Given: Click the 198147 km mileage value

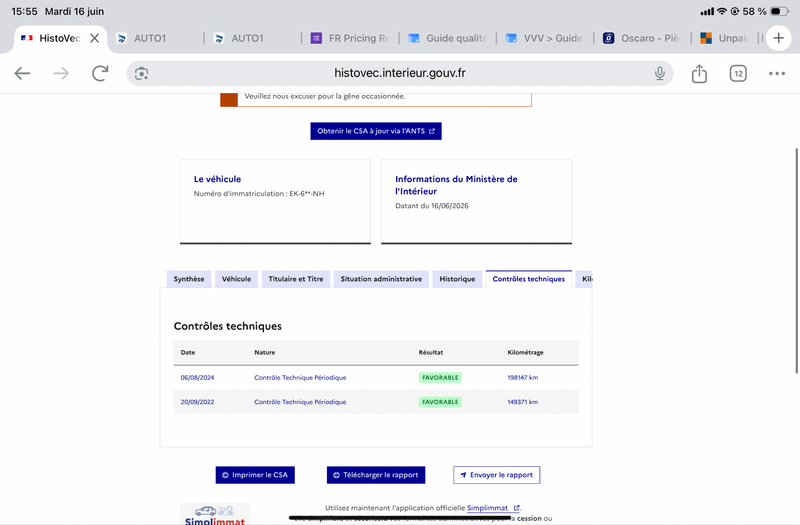Looking at the screenshot, I should (x=522, y=378).
